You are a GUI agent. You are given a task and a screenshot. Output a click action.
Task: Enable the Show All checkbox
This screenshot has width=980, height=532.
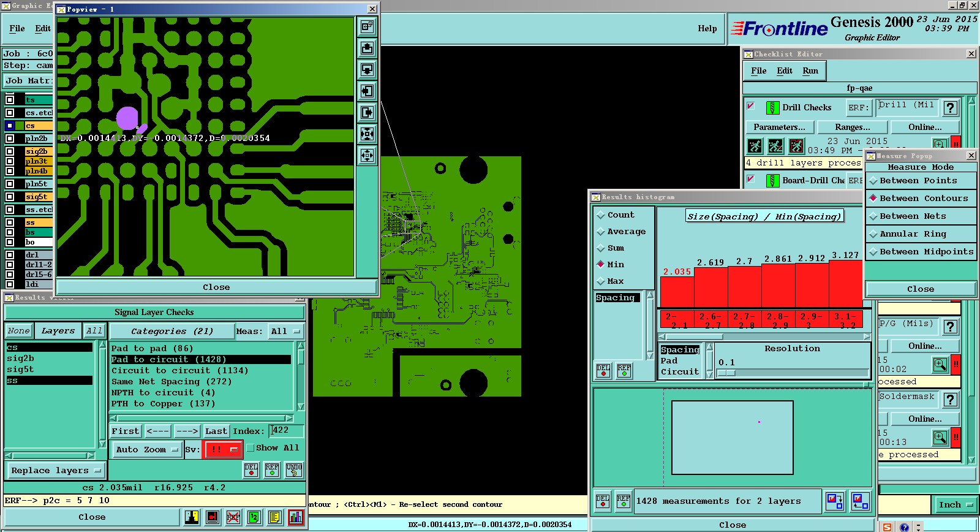(250, 448)
